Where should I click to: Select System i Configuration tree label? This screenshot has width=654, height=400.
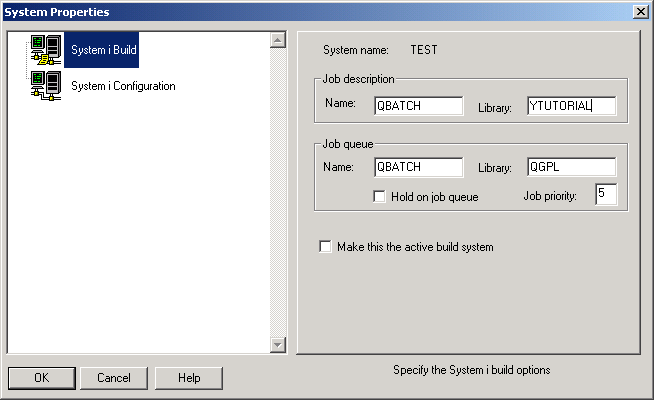(x=123, y=86)
